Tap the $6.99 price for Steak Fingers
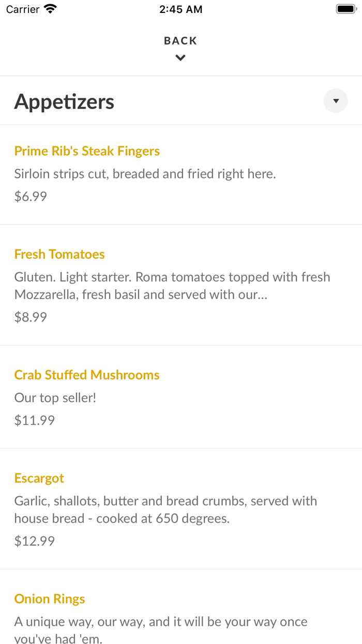Viewport: 362px width, 644px height. (x=31, y=196)
